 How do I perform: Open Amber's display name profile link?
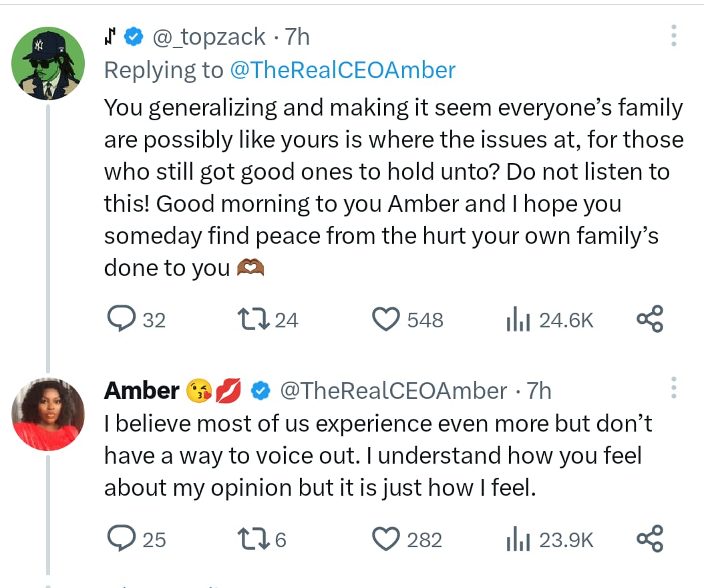coord(142,391)
